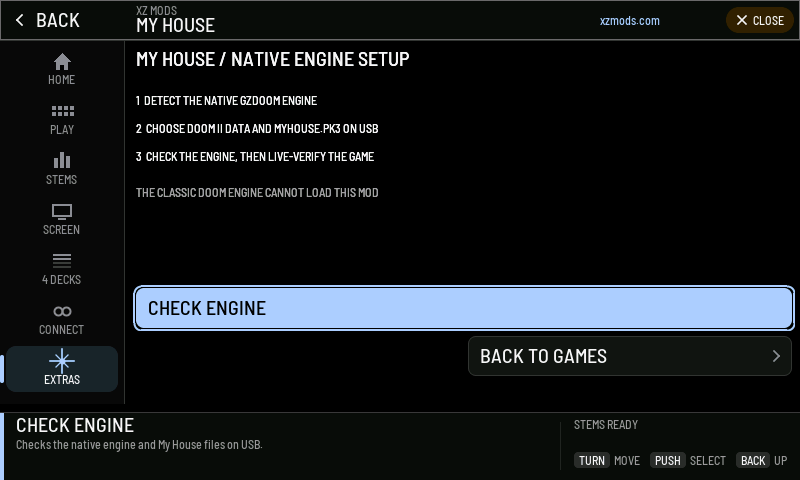This screenshot has width=800, height=480.
Task: Click 'THE CLASSIC DOOM ENGINE CANNOT LOAD THIS MOD'
Action: click(257, 193)
